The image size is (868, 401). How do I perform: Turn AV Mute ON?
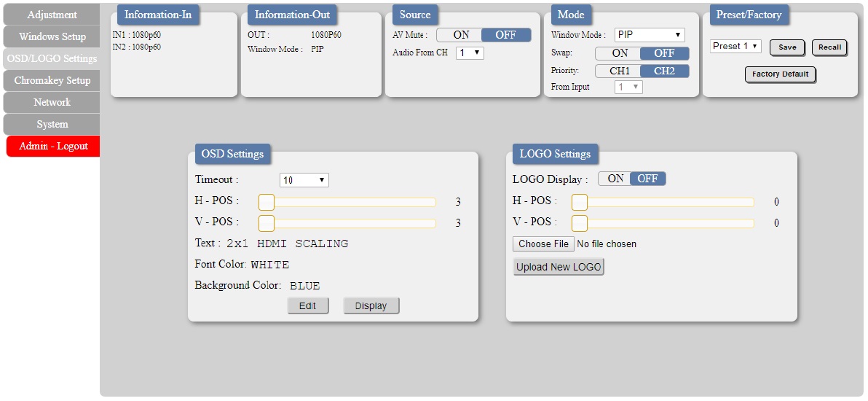pos(459,35)
